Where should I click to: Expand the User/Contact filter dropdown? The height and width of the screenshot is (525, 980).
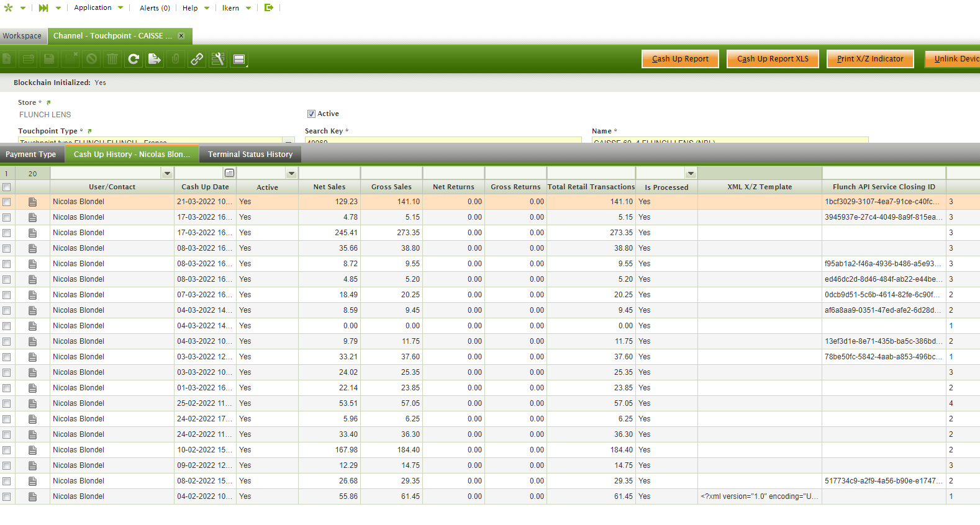coord(167,173)
